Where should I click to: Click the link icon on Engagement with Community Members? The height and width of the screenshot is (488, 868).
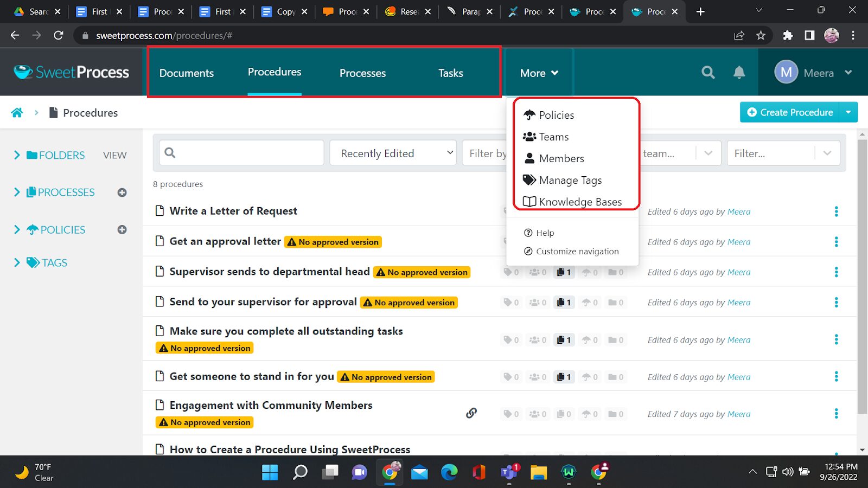[471, 413]
